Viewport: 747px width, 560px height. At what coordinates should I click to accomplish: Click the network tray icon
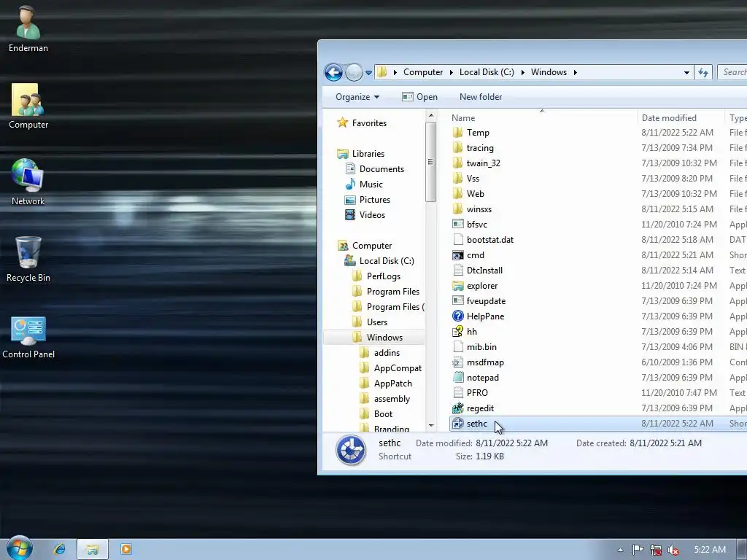(x=656, y=550)
